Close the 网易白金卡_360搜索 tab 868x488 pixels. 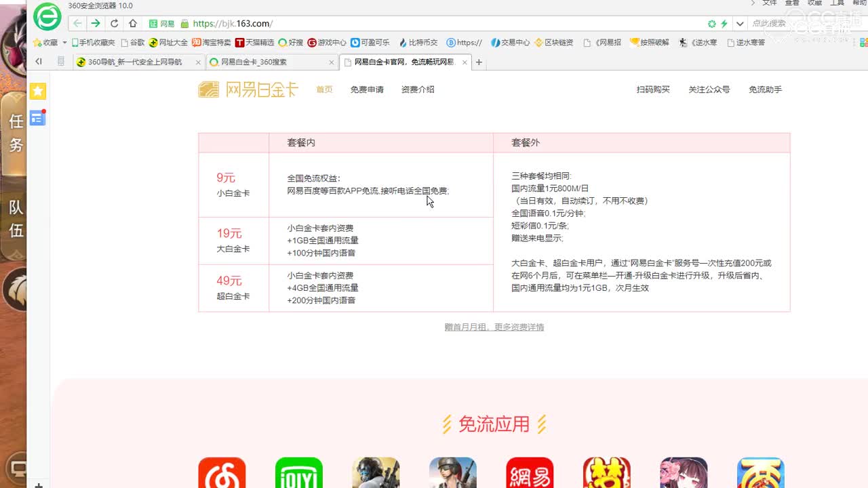332,62
